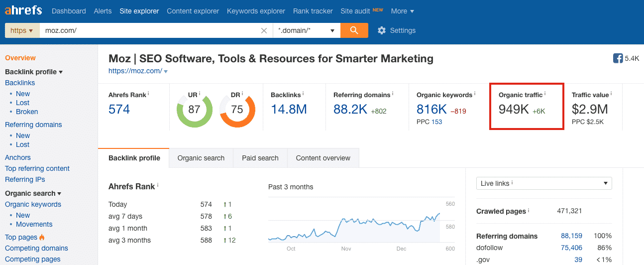The width and height of the screenshot is (644, 265).
Task: Click the ahrefs logo
Action: [23, 10]
